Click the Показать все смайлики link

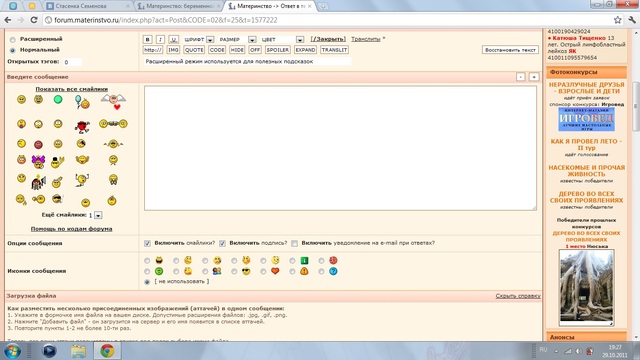click(x=71, y=89)
